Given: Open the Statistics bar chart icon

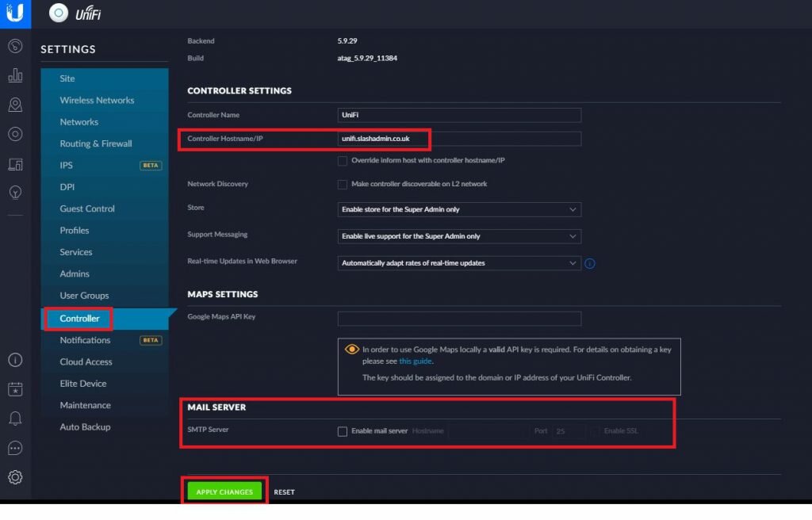Looking at the screenshot, I should [x=15, y=75].
